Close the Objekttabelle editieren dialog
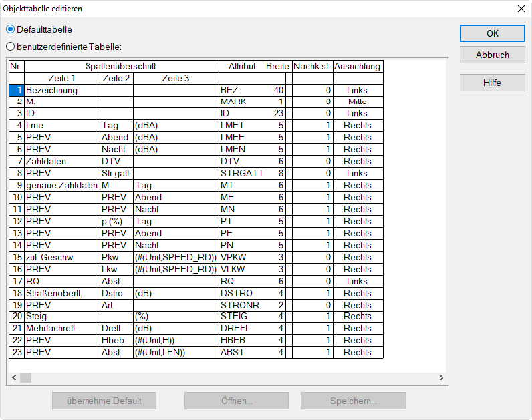532x420 pixels. click(x=521, y=9)
